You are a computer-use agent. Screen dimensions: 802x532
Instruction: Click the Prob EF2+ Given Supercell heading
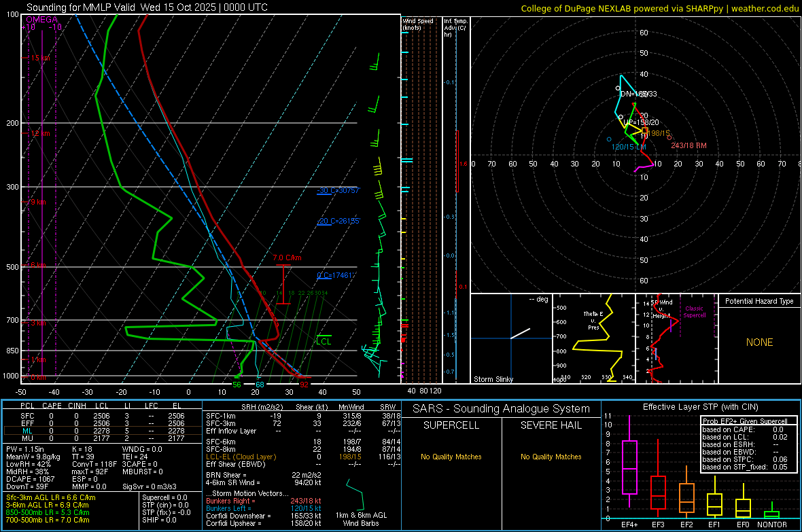tap(745, 421)
